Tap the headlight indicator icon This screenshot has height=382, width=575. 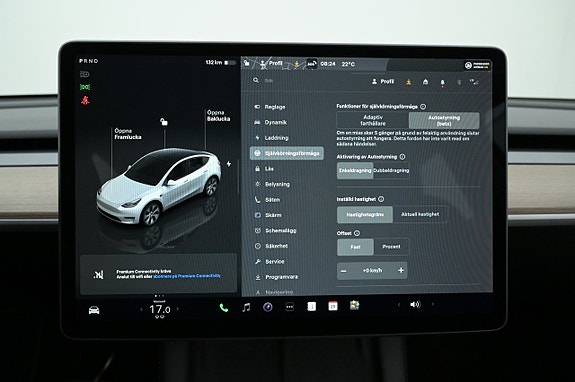tap(84, 74)
